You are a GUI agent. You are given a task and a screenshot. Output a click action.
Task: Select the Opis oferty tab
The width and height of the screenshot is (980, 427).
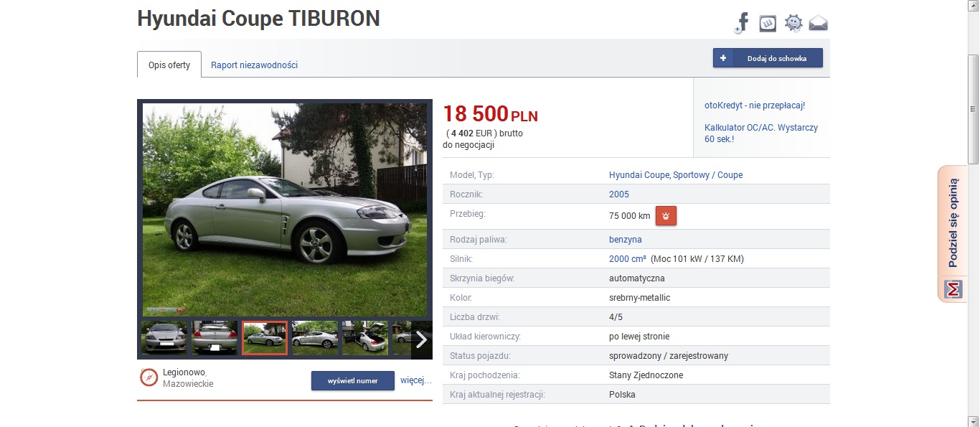[x=169, y=65]
